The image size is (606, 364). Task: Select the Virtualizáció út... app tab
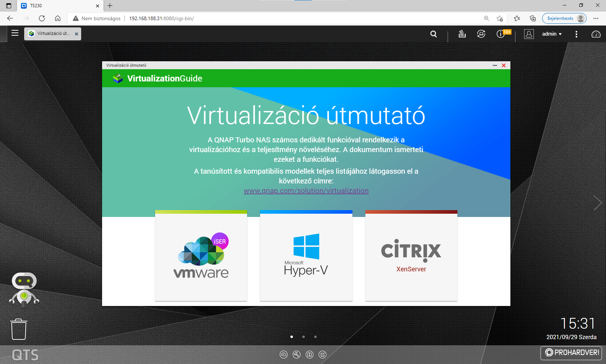click(x=53, y=34)
